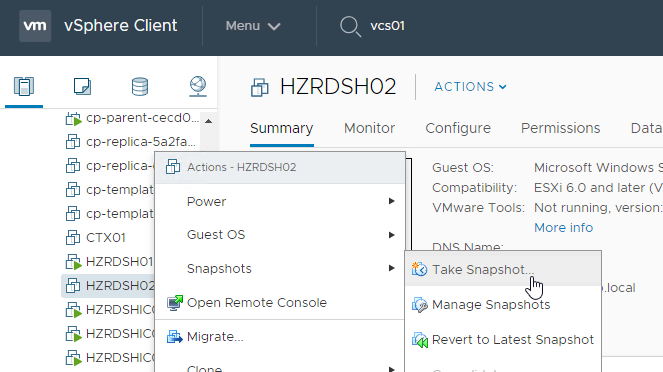663x372 pixels.
Task: Click the vm logo icon
Action: click(35, 26)
